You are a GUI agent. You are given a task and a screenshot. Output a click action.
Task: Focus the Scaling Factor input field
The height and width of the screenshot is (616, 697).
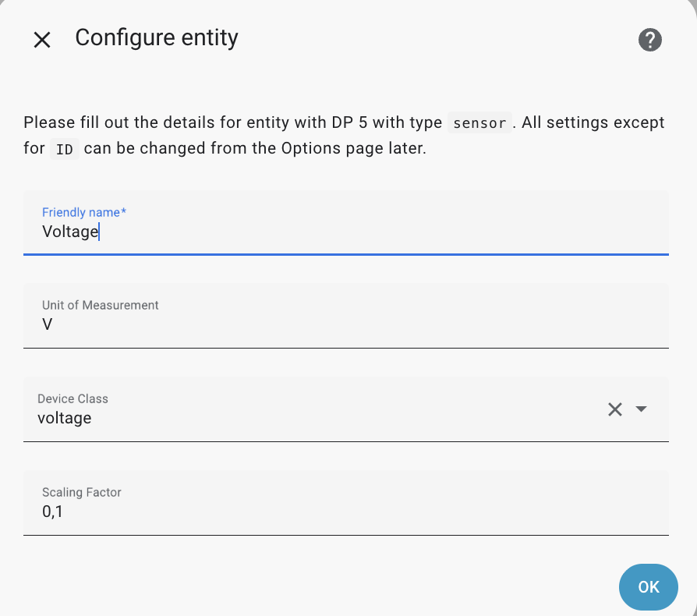[345, 512]
